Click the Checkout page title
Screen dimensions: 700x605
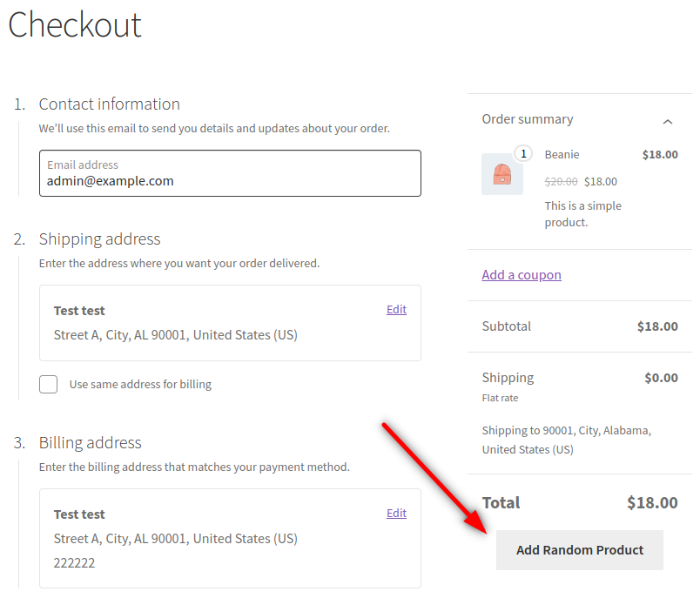pos(75,24)
